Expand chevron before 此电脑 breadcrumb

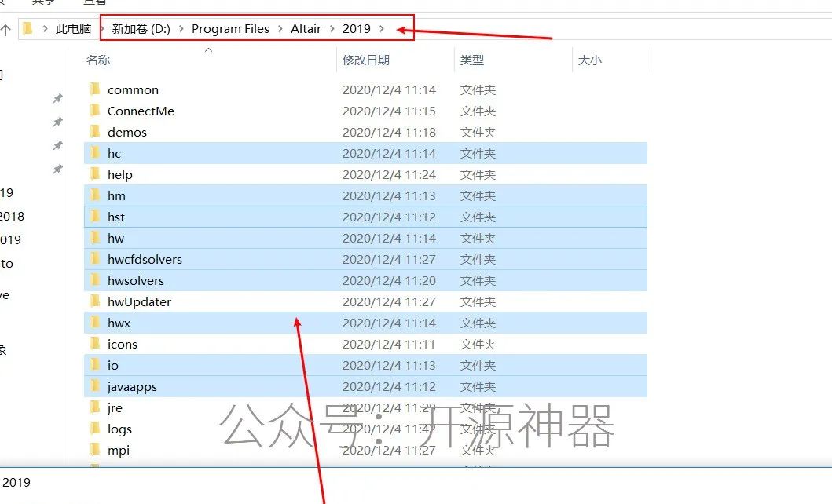[x=45, y=28]
